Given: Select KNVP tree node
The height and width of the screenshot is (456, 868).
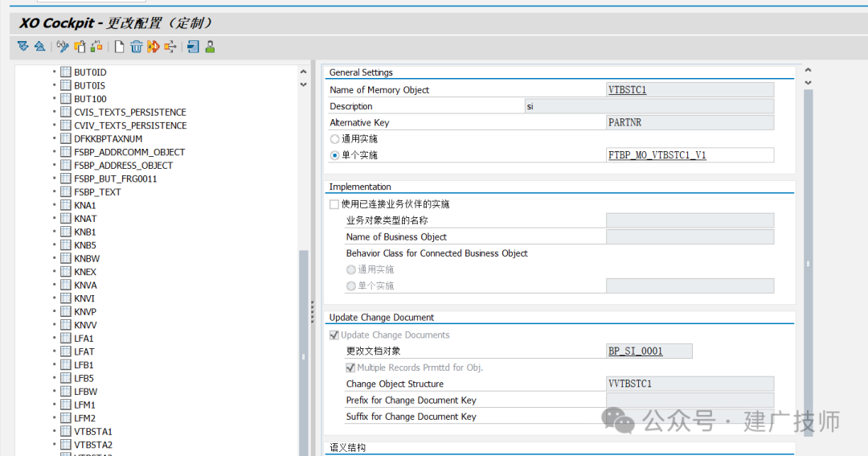Looking at the screenshot, I should (85, 311).
